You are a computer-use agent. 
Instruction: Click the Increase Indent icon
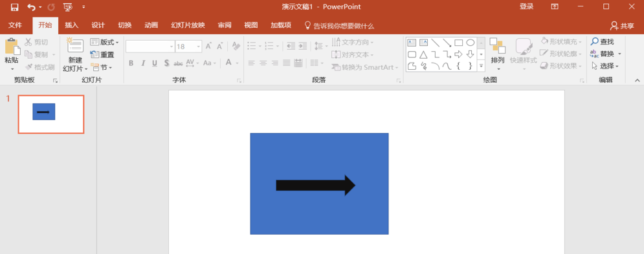pyautogui.click(x=303, y=46)
